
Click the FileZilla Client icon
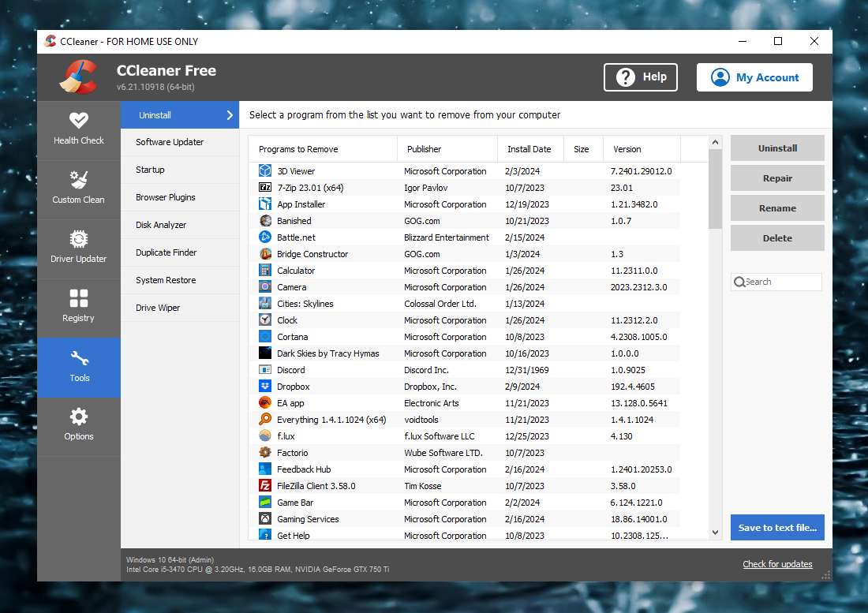click(x=265, y=486)
